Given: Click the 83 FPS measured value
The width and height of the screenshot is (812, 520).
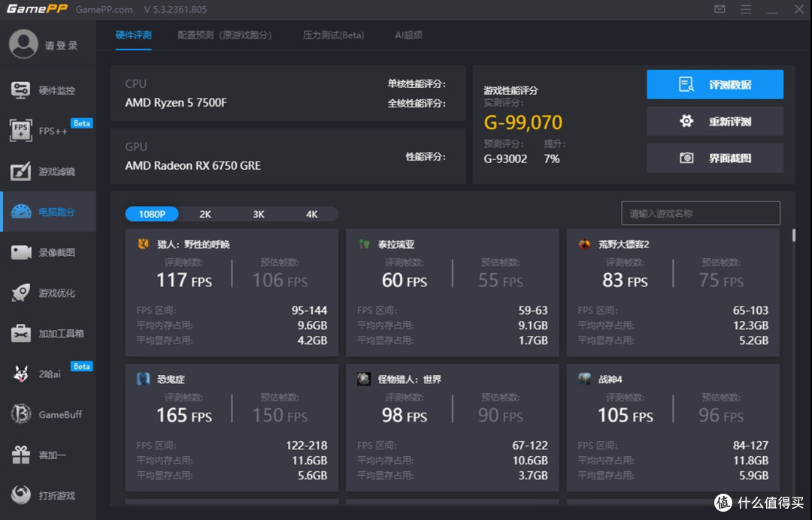Looking at the screenshot, I should tap(625, 280).
